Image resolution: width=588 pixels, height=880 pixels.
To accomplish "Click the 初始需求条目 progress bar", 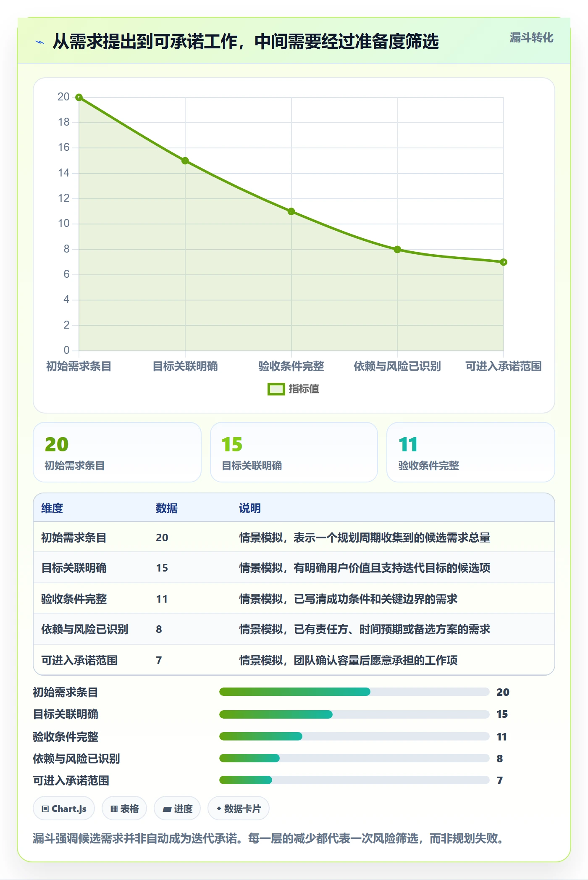I will click(x=354, y=692).
